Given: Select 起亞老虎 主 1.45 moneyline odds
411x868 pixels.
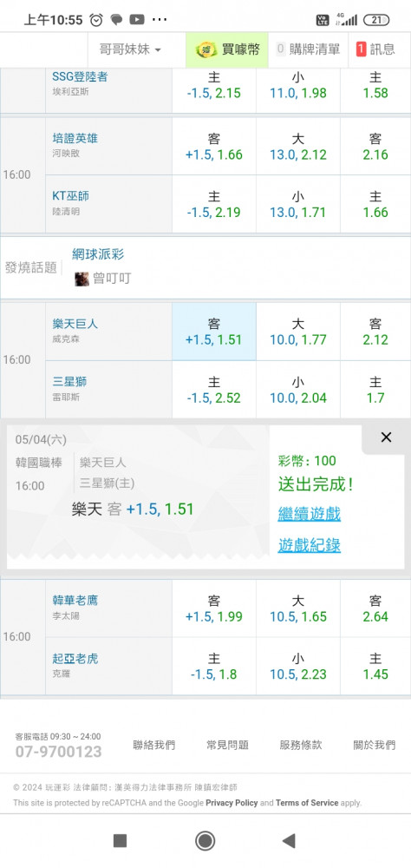Looking at the screenshot, I should (375, 667).
